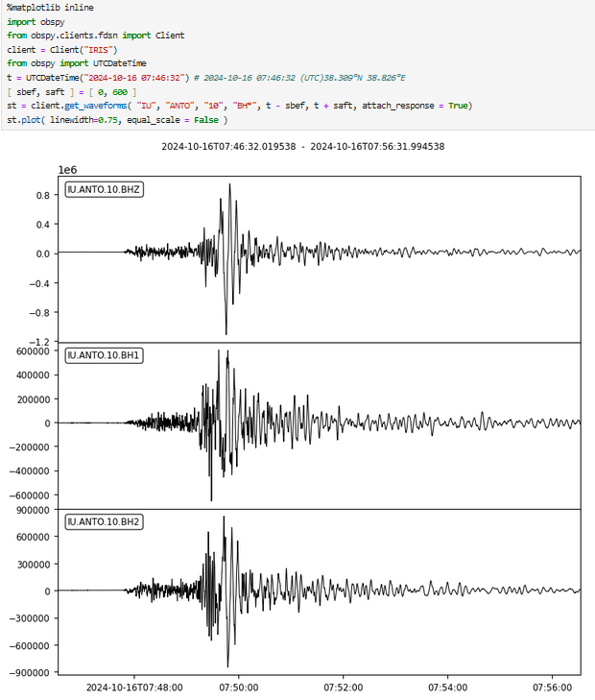Click 'equal_scale = False' argument
Image resolution: width=595 pixels, height=700 pixels.
[173, 120]
